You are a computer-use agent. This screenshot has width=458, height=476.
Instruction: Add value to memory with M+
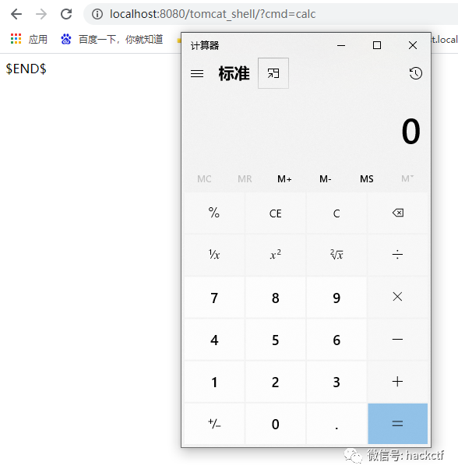pyautogui.click(x=284, y=179)
